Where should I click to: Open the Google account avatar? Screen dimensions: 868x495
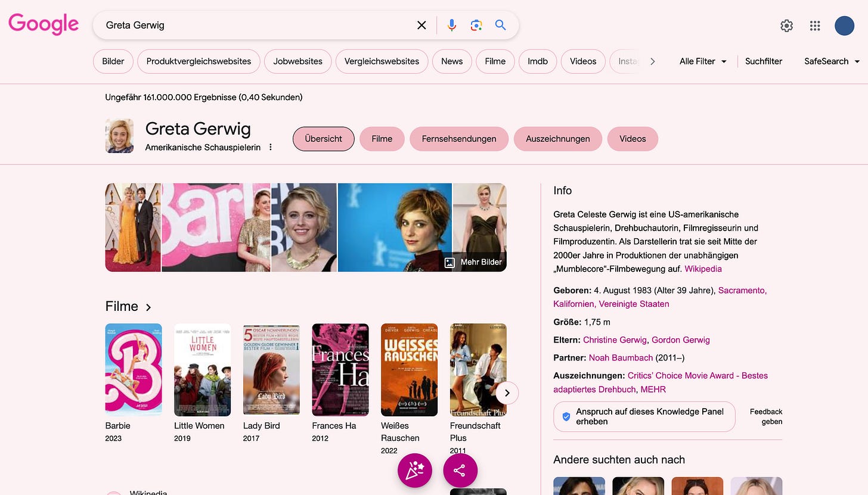pyautogui.click(x=844, y=26)
